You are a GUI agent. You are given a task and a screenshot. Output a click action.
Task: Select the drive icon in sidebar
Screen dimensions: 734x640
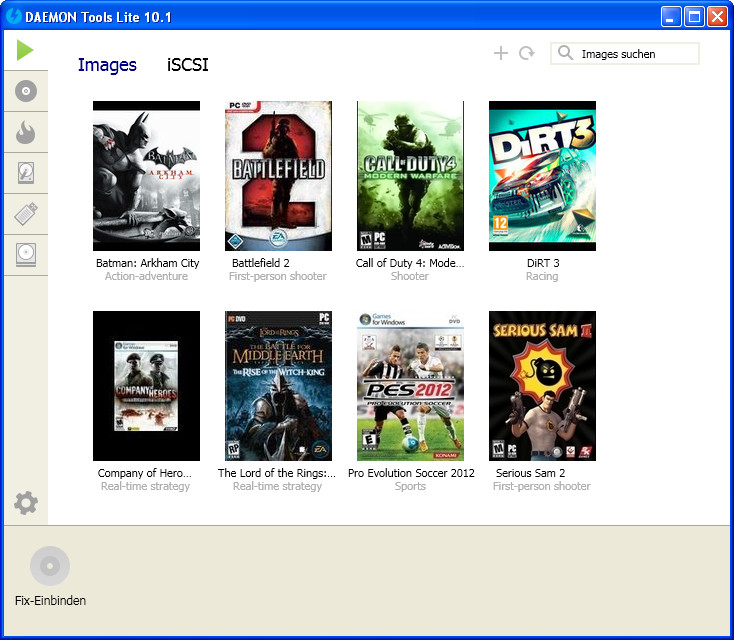click(26, 254)
